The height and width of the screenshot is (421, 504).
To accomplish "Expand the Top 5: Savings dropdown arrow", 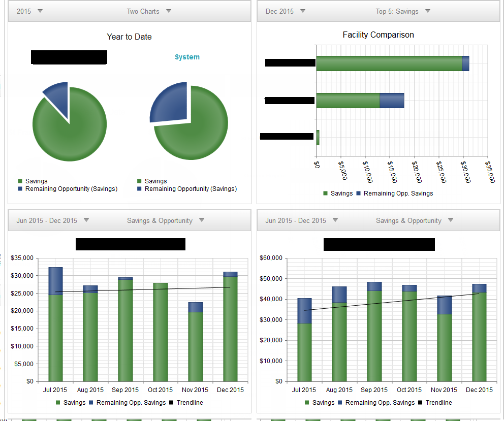I will click(x=428, y=11).
